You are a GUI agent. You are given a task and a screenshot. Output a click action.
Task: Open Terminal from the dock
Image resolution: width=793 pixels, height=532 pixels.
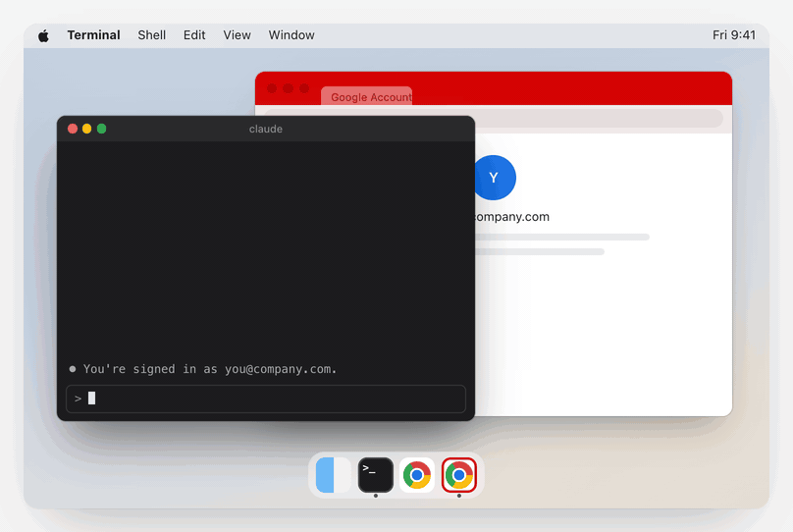pos(375,475)
